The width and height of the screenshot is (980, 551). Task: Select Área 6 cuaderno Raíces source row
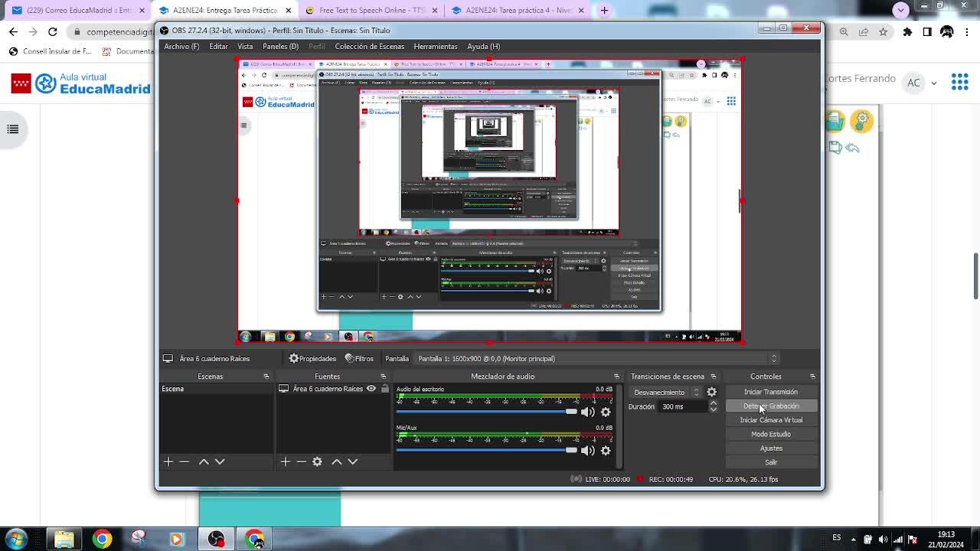pyautogui.click(x=333, y=389)
